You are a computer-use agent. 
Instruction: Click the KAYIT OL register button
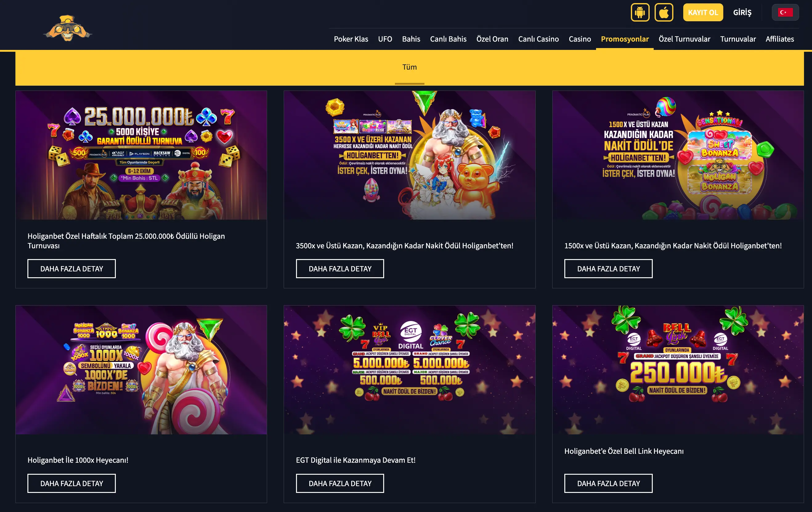(x=703, y=13)
